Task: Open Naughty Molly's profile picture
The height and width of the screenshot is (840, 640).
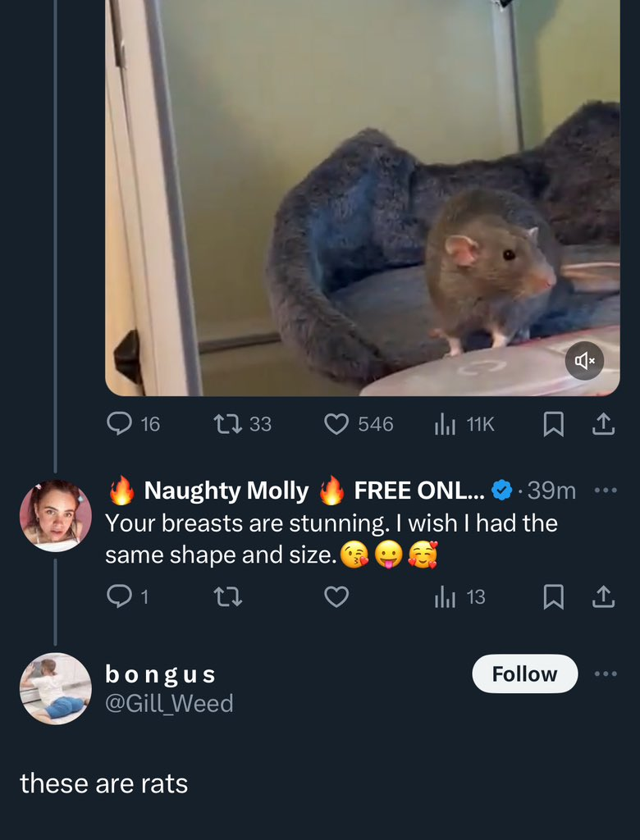Action: [55, 515]
